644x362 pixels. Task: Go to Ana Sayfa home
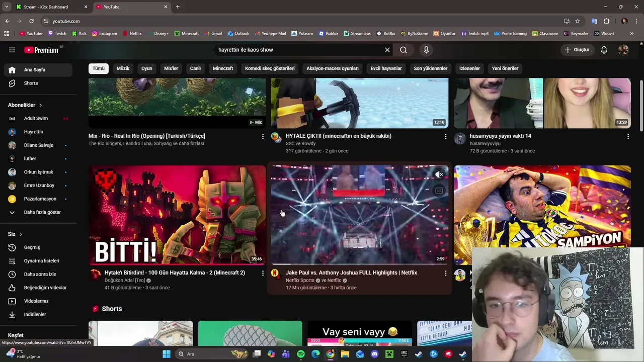coord(38,70)
